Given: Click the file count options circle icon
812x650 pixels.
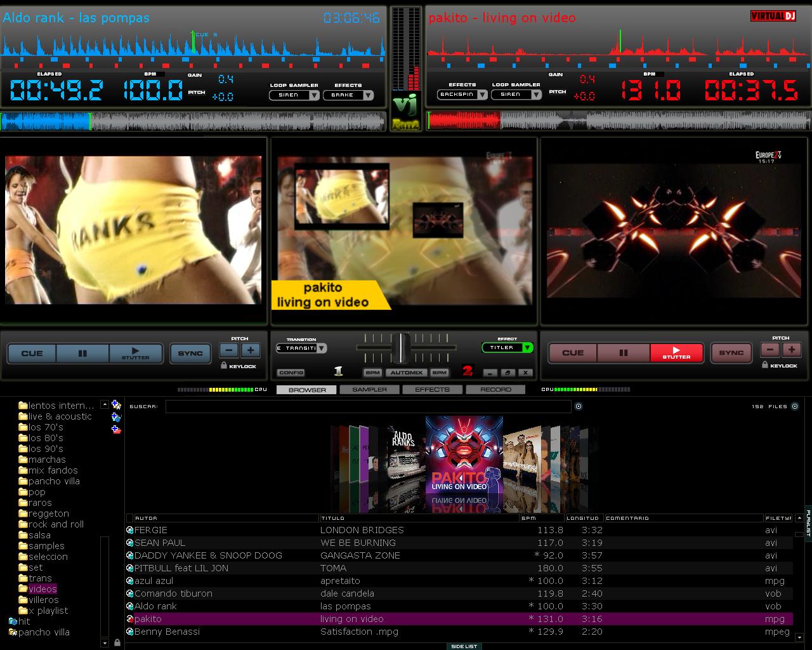Looking at the screenshot, I should [x=795, y=406].
